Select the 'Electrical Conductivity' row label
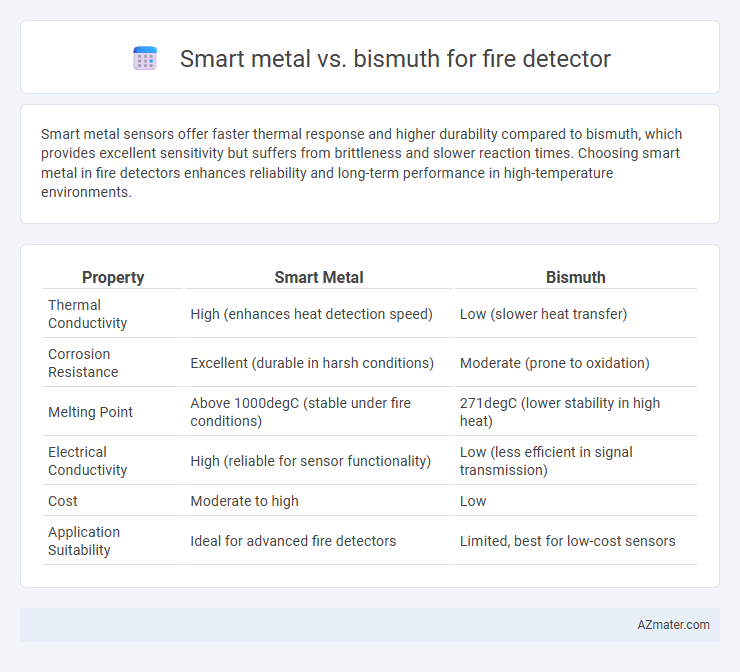The image size is (740, 672). 88,461
